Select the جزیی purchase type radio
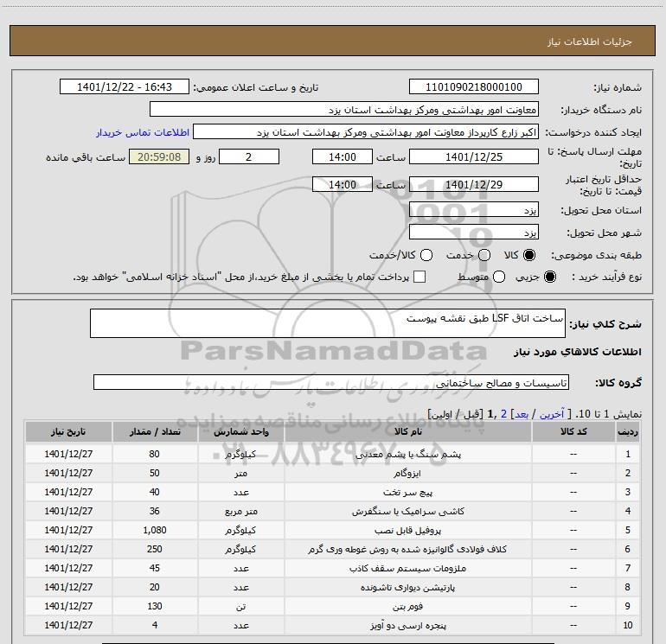The height and width of the screenshot is (644, 666). 550,277
